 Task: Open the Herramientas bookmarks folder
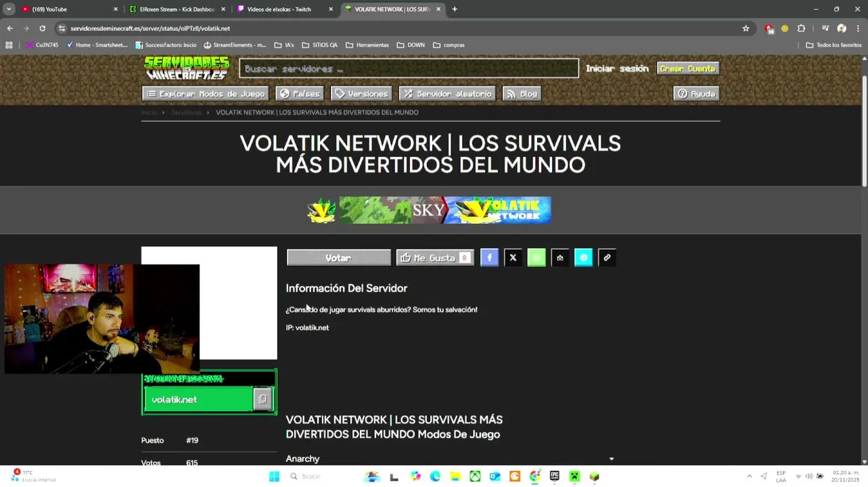tap(367, 45)
